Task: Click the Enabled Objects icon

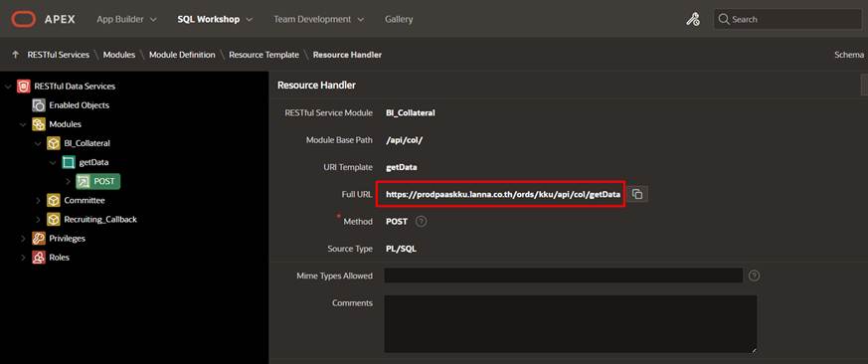Action: click(x=38, y=105)
